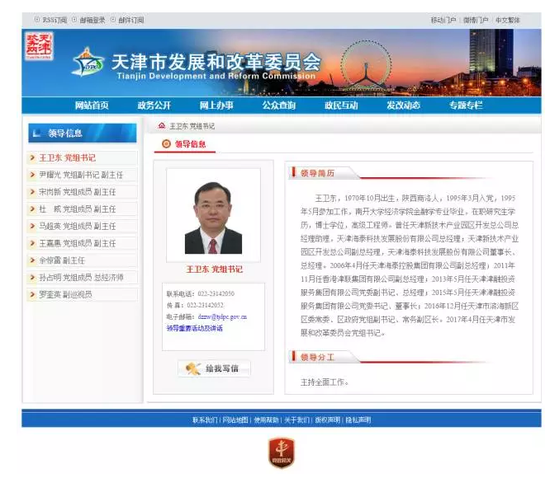Click the RSS订阅 bullet icon
Screen dimensions: 550x478
[37, 19]
